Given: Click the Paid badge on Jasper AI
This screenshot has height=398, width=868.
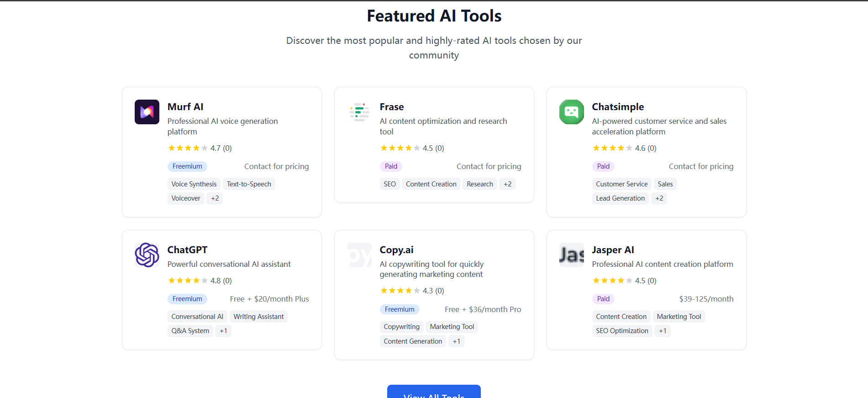Looking at the screenshot, I should pos(603,299).
